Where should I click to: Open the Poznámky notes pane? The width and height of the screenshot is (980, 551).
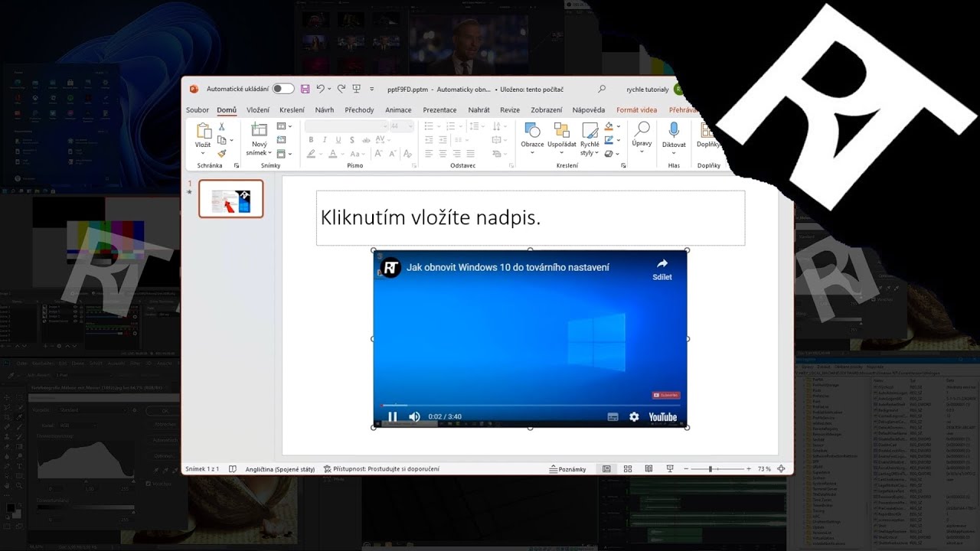(567, 469)
